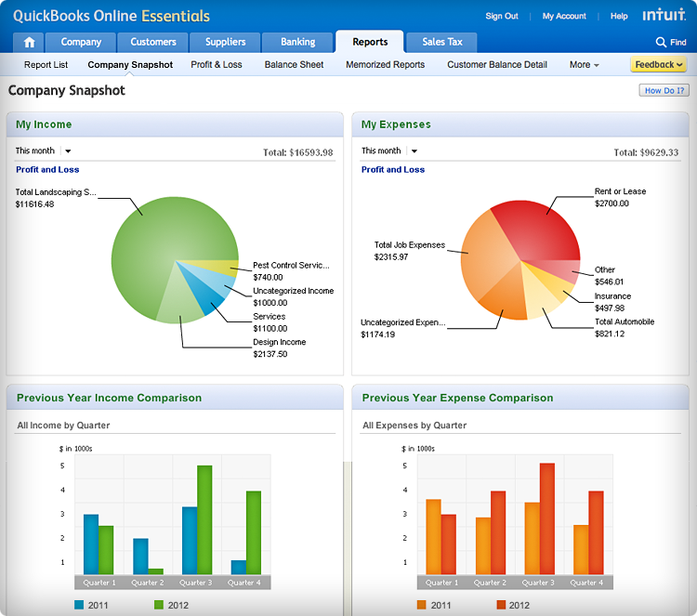Open the Company tab
Image resolution: width=697 pixels, height=616 pixels.
81,42
